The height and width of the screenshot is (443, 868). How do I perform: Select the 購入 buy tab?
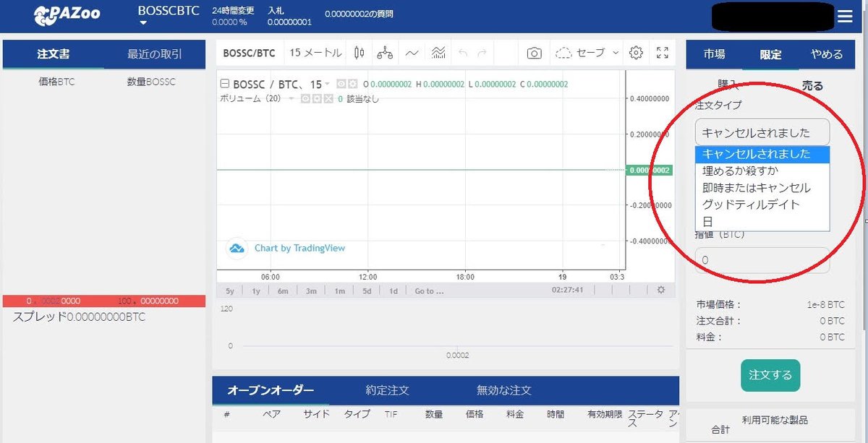pyautogui.click(x=728, y=85)
